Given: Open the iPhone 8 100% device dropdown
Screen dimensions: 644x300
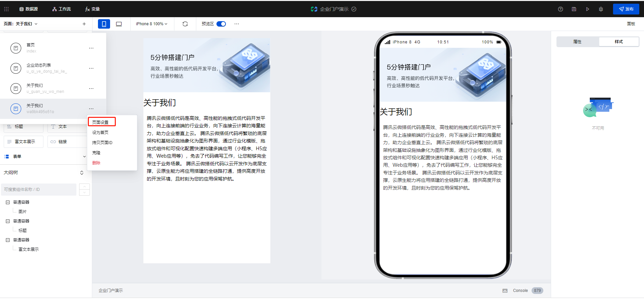Looking at the screenshot, I should [x=152, y=24].
